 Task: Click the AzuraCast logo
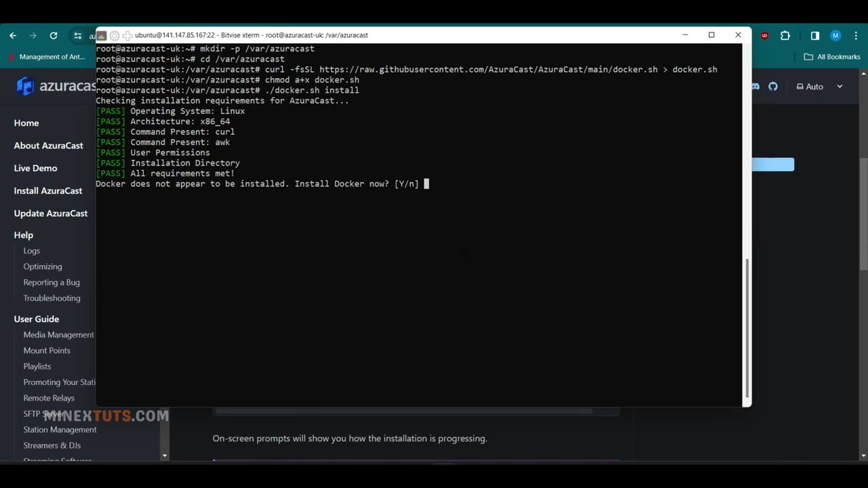(56, 86)
